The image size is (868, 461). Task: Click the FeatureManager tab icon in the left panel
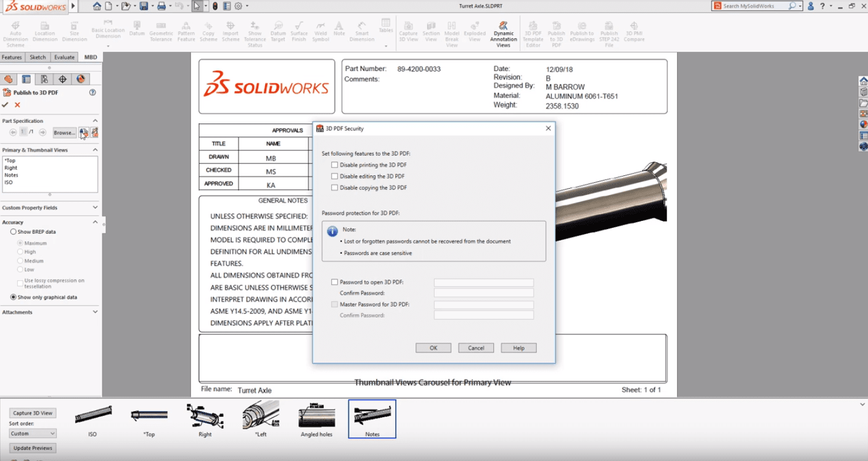click(x=8, y=79)
